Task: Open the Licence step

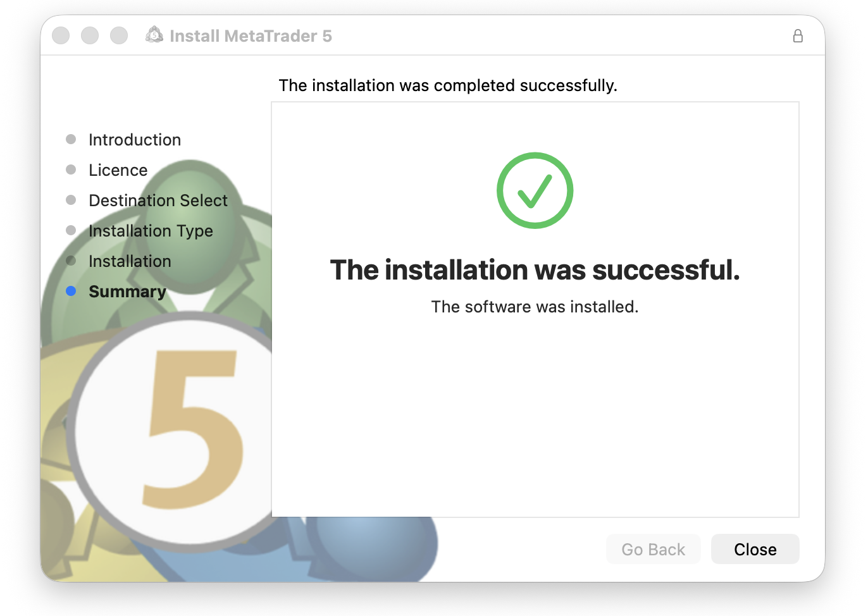Action: coord(118,170)
